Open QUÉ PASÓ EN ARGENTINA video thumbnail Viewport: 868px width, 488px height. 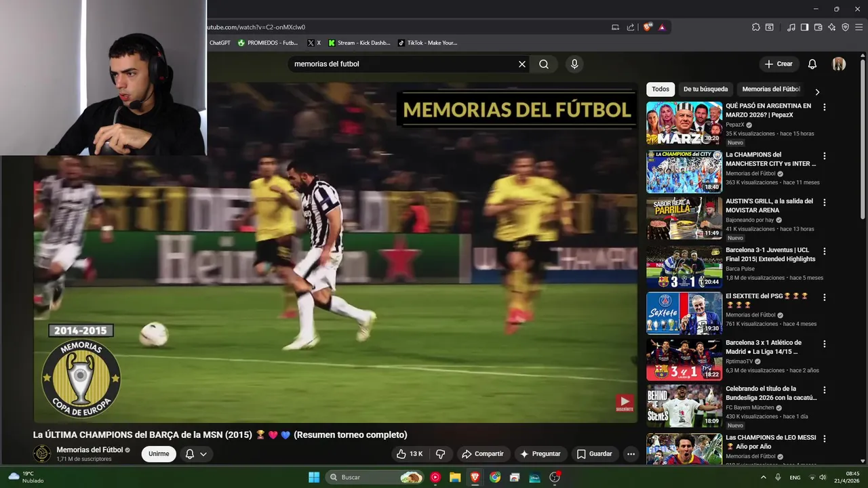684,123
